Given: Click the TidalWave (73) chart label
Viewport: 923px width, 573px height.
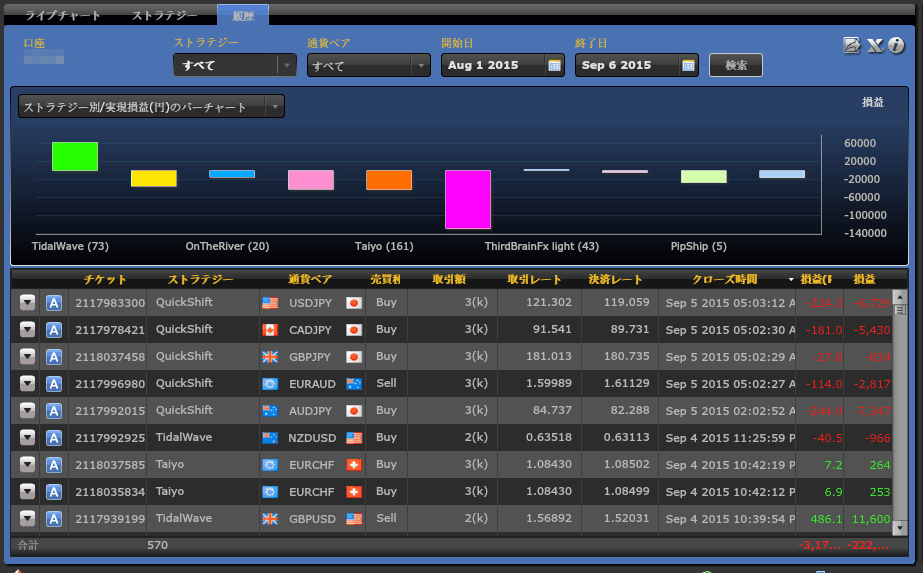Looking at the screenshot, I should pos(70,246).
